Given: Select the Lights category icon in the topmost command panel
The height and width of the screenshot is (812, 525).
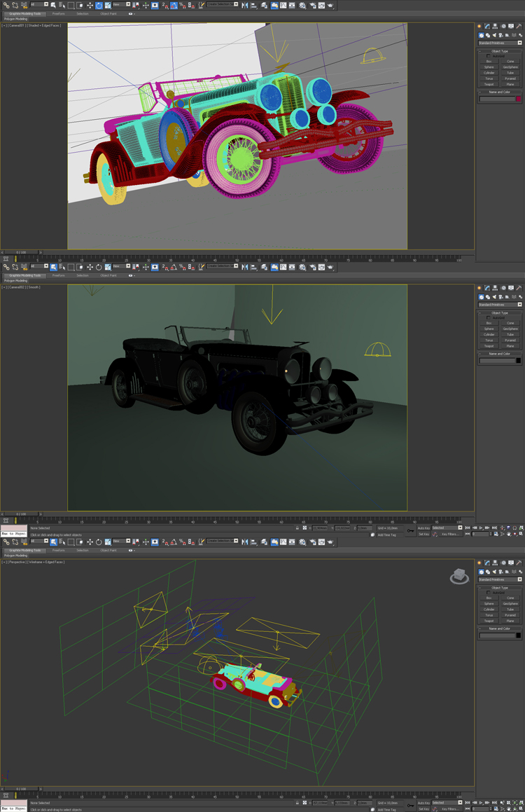Looking at the screenshot, I should tap(494, 35).
